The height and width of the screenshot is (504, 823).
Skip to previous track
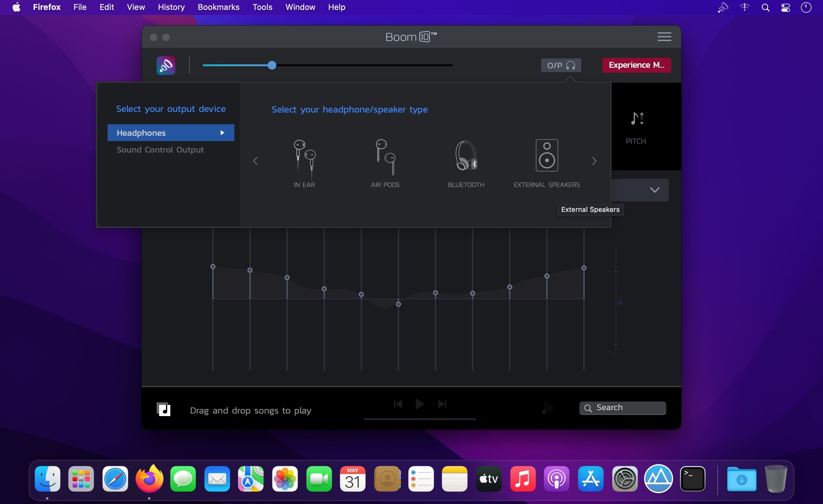398,404
